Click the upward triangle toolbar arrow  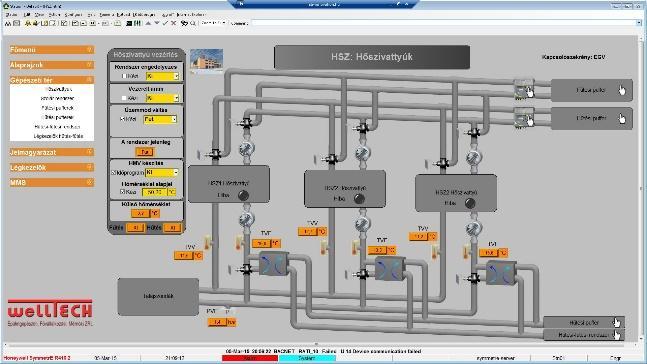click(x=148, y=23)
